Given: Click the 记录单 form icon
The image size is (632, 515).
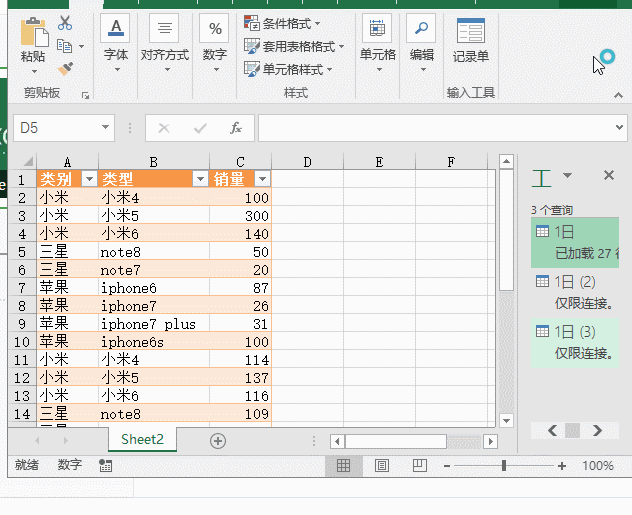Looking at the screenshot, I should [x=470, y=30].
